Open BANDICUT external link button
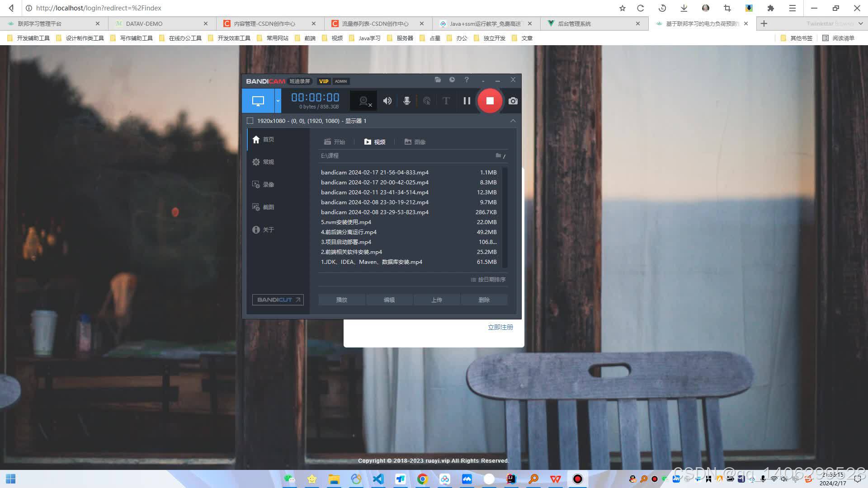 coord(278,300)
